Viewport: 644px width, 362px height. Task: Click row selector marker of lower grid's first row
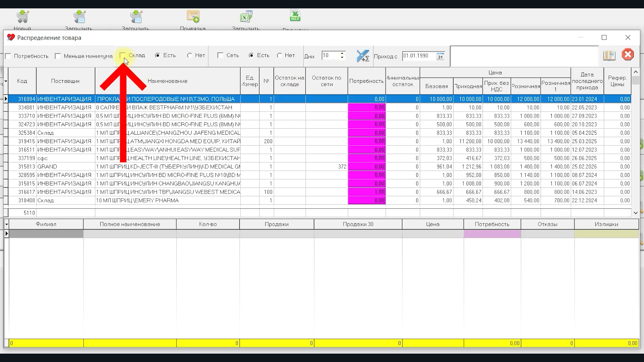[6, 234]
